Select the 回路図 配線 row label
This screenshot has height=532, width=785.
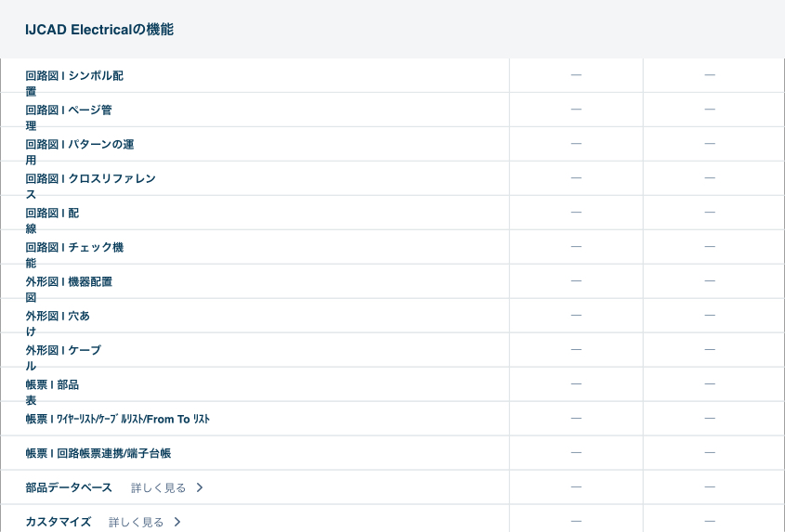point(52,214)
